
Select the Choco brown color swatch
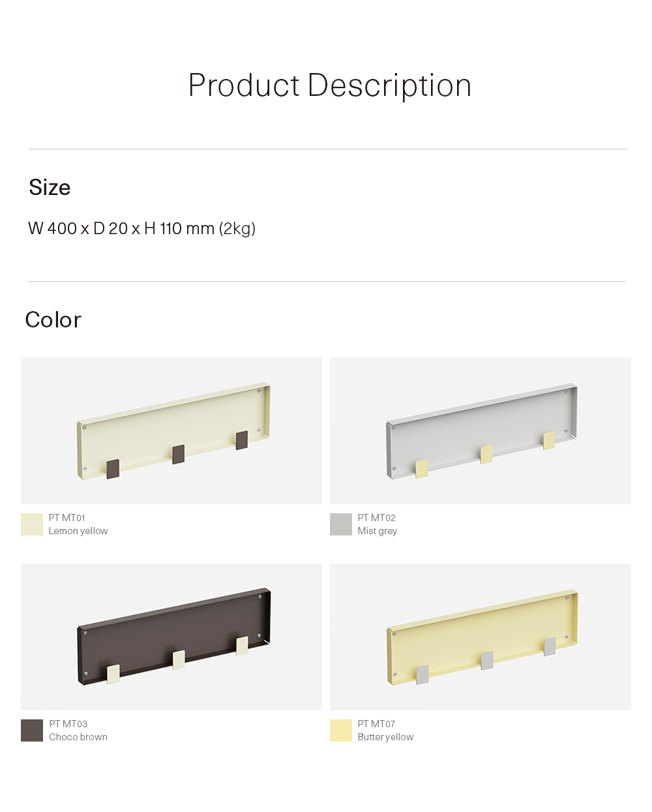(x=32, y=730)
